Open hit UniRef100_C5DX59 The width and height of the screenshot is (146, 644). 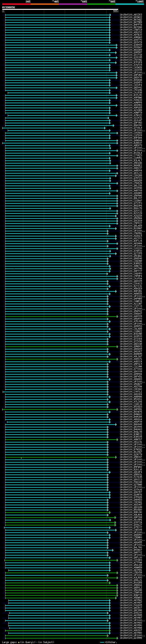click(x=131, y=572)
